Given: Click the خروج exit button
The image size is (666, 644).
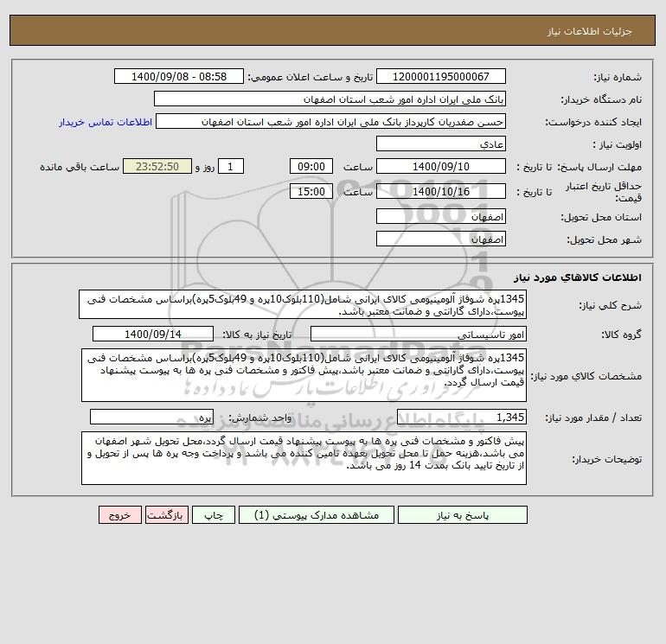Looking at the screenshot, I should 119,515.
